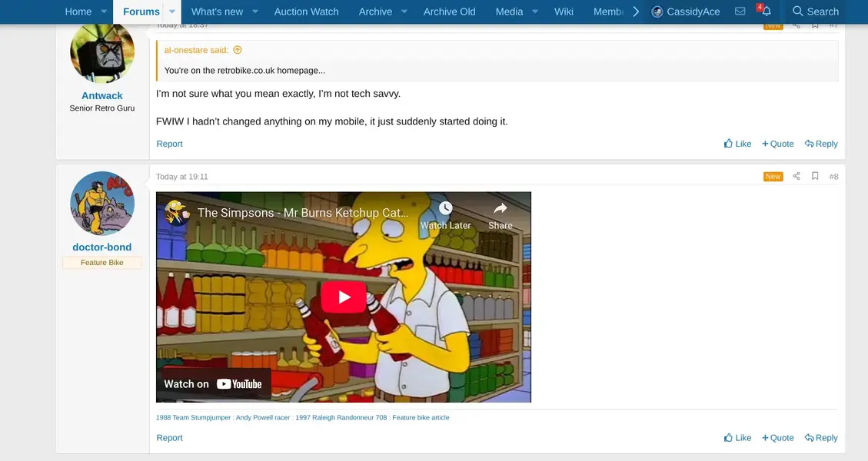Viewport: 868px width, 461px height.
Task: Expand the Home dropdown arrow
Action: pyautogui.click(x=104, y=12)
